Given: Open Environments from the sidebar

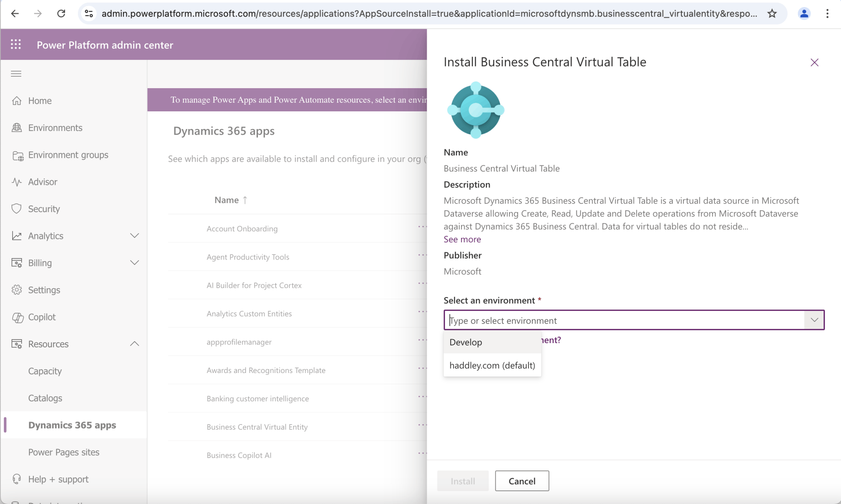Looking at the screenshot, I should [55, 127].
